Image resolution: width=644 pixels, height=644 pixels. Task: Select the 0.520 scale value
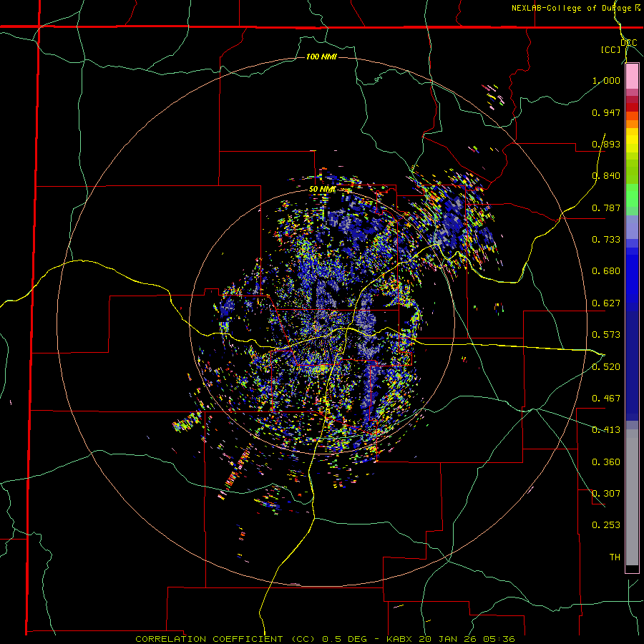pyautogui.click(x=606, y=367)
